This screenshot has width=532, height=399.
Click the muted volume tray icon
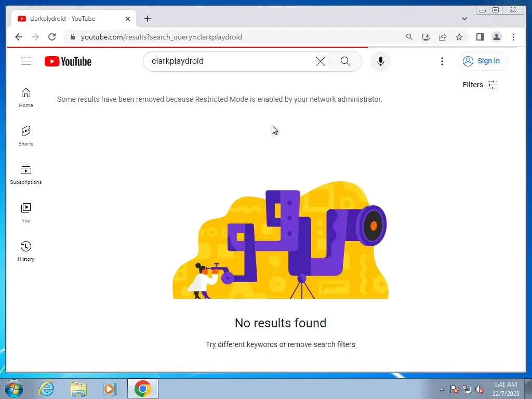pos(480,389)
